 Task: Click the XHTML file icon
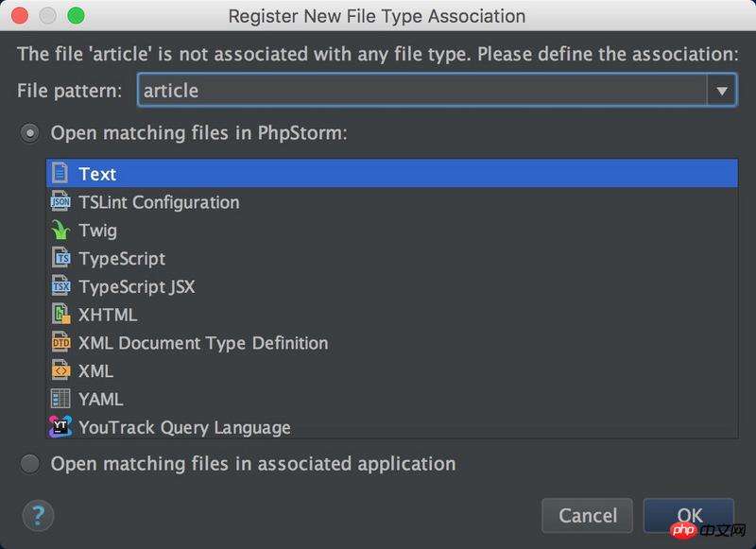tap(60, 315)
